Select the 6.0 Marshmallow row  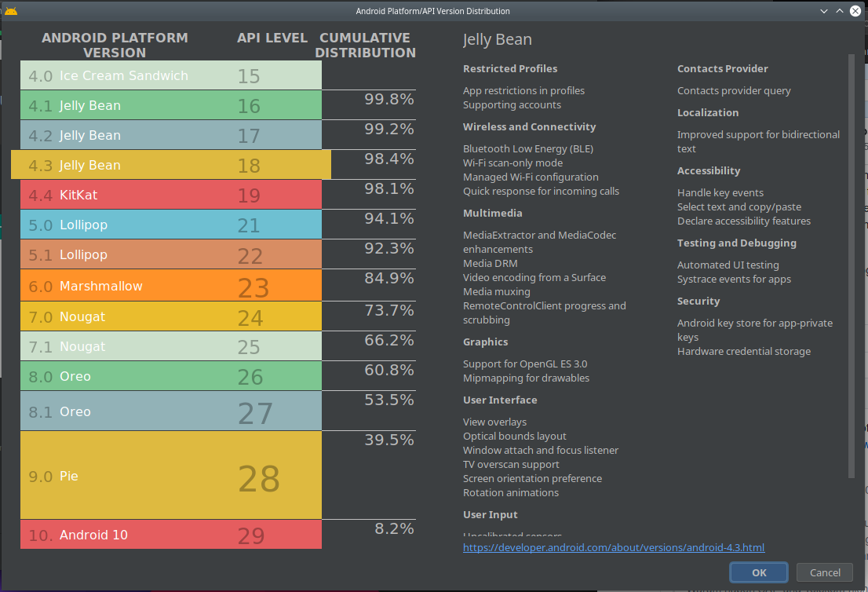pos(171,286)
